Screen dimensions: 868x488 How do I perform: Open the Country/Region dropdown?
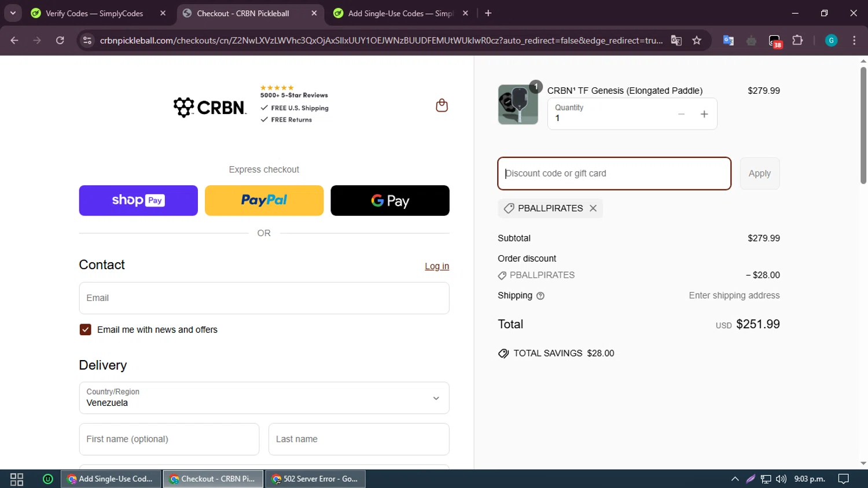[x=264, y=398]
